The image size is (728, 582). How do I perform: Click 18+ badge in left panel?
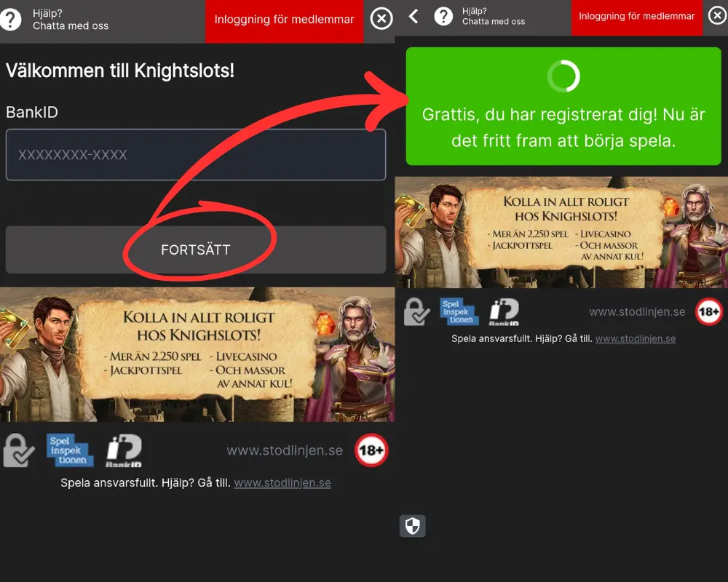click(x=371, y=450)
